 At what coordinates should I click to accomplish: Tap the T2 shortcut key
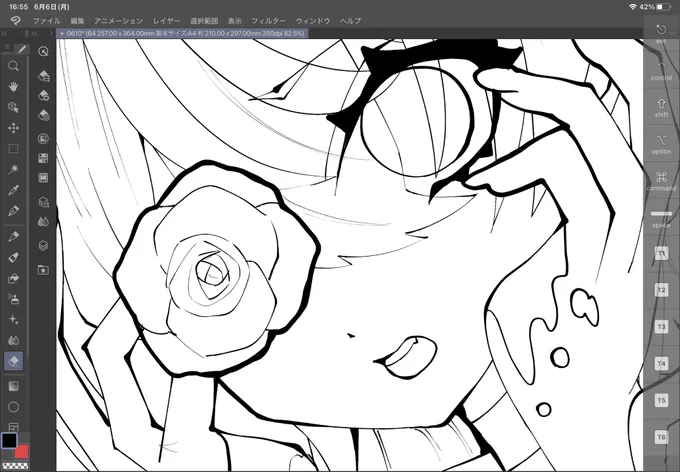click(x=661, y=290)
